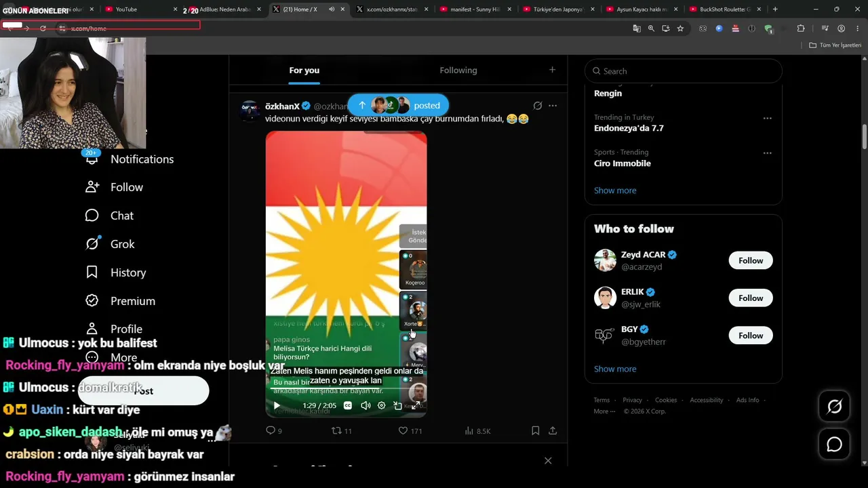Bookmark the özkhanX post
The image size is (868, 488).
coord(535,430)
